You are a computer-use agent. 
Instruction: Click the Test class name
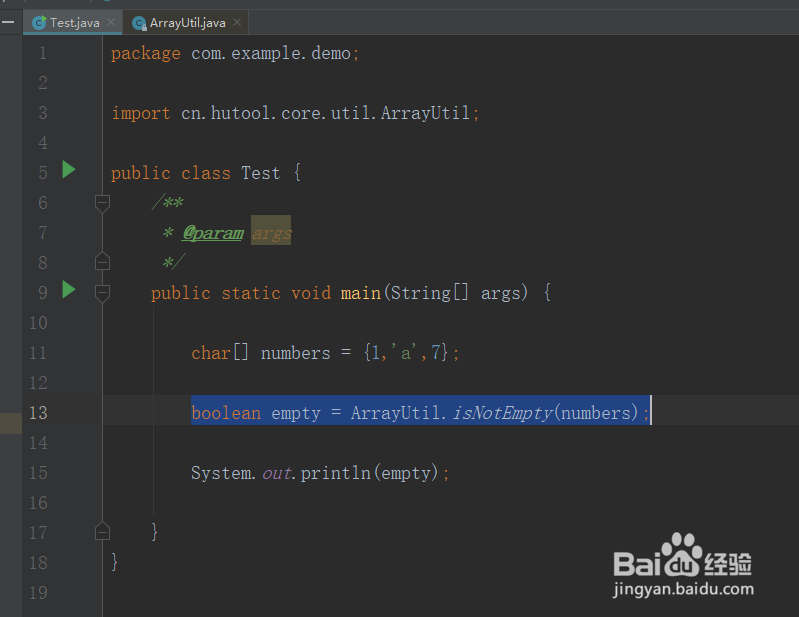[260, 173]
